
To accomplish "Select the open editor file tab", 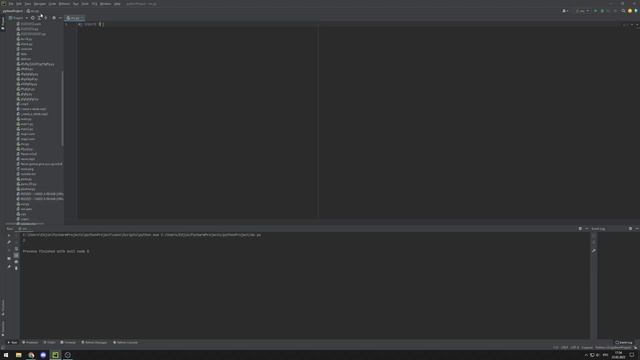I will tap(75, 18).
